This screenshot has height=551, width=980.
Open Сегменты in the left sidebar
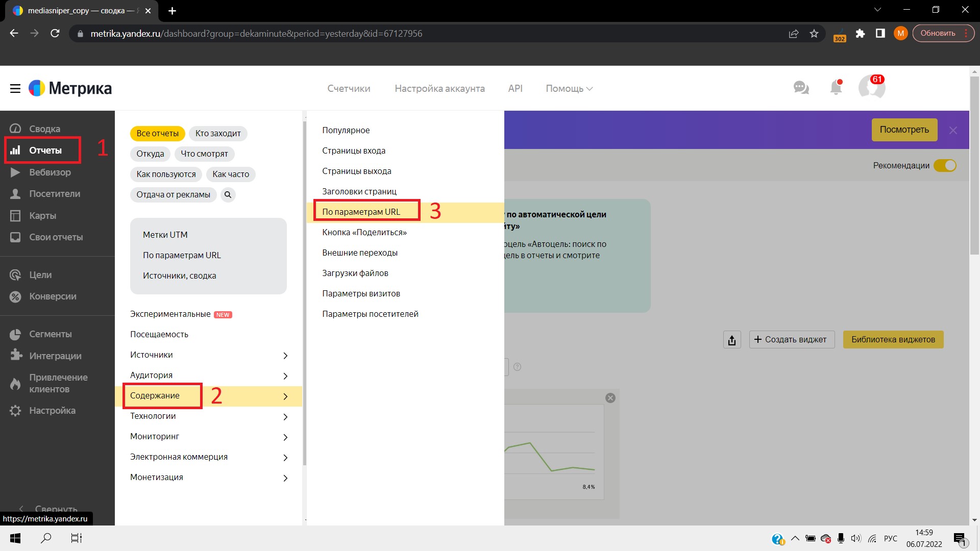(x=50, y=334)
